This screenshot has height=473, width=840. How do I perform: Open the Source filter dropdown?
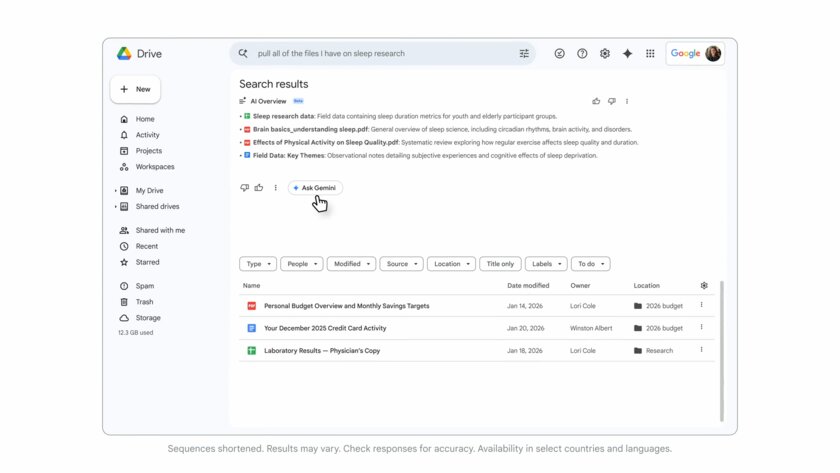[x=401, y=264]
